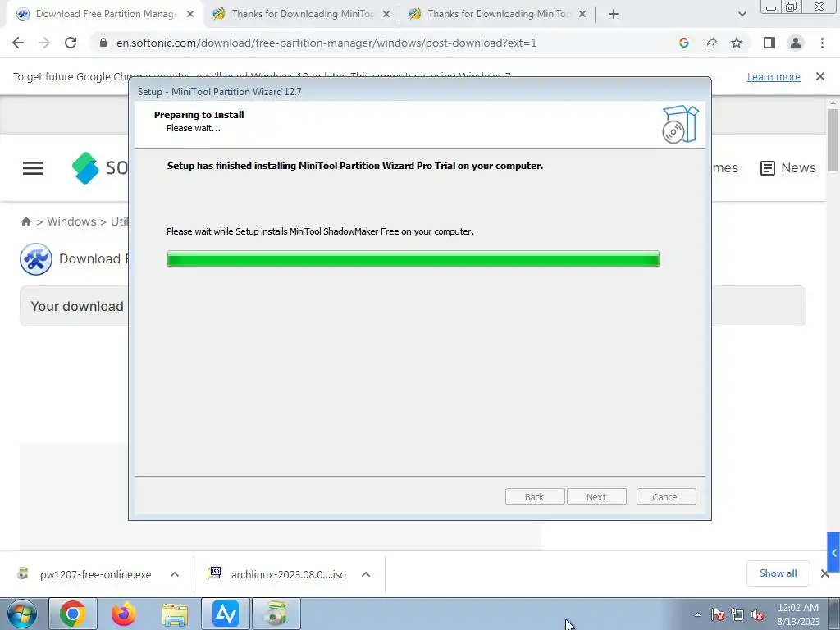
Task: Reload the Softonic page
Action: [x=71, y=43]
